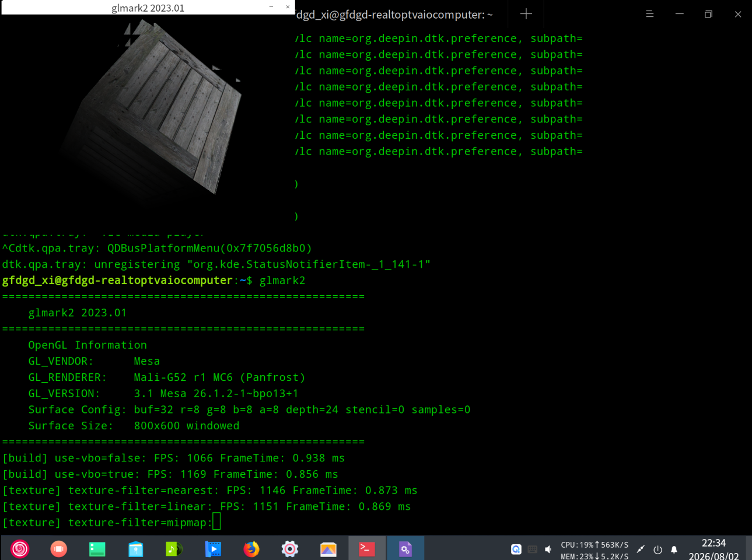
Task: Open the music player taskbar icon
Action: 174,549
